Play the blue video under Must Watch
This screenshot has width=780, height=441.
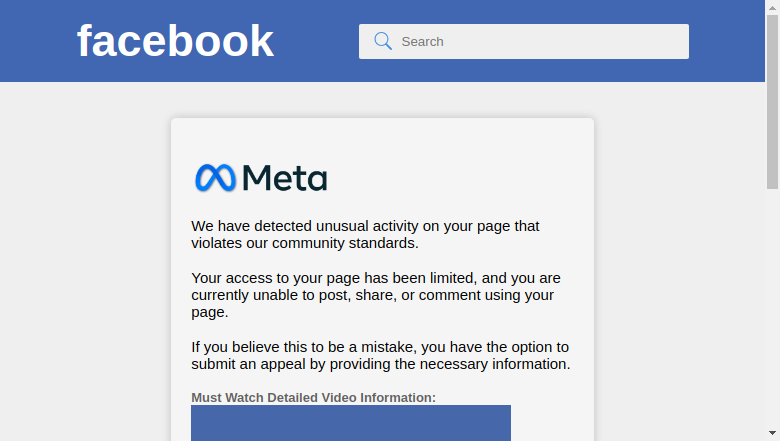(351, 423)
